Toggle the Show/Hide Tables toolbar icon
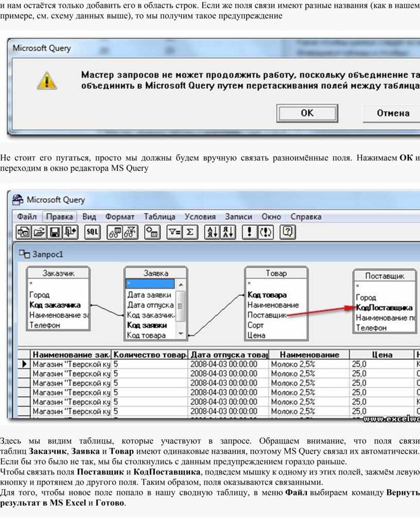 (115, 232)
